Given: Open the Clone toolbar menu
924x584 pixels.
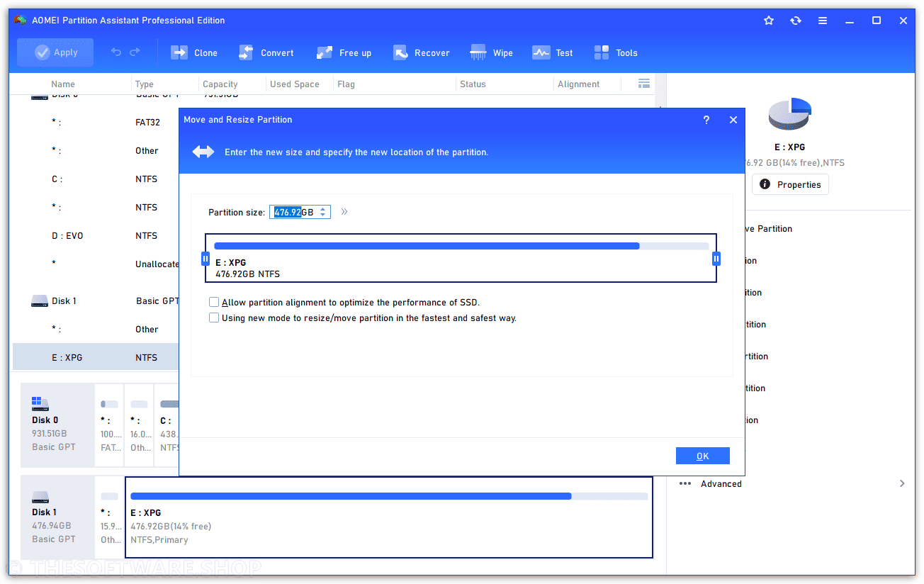Looking at the screenshot, I should click(x=194, y=52).
